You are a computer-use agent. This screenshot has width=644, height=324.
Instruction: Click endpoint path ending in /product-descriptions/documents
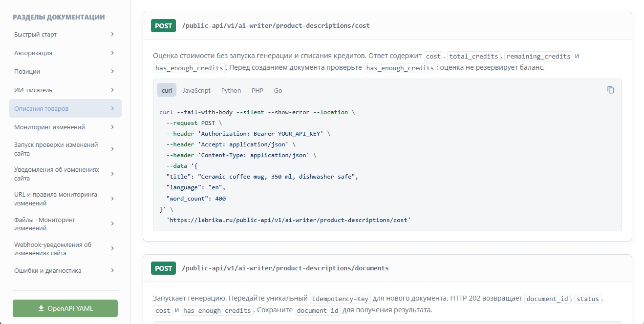(285, 268)
